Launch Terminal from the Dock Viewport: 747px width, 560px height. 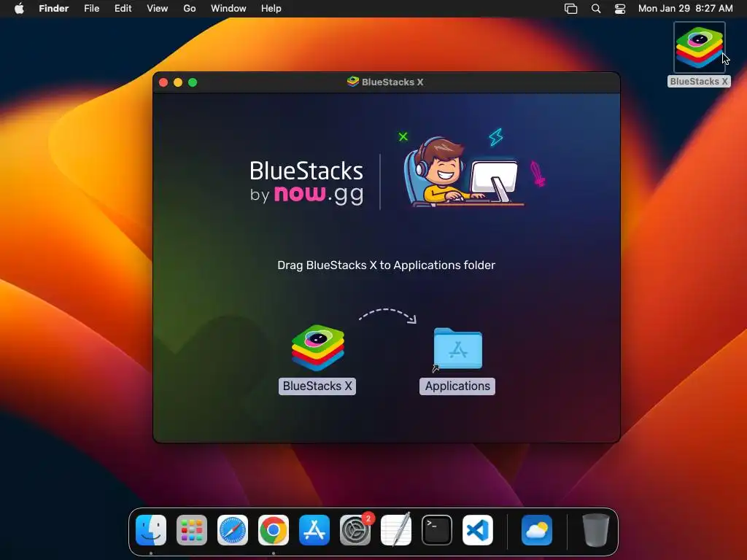tap(437, 530)
